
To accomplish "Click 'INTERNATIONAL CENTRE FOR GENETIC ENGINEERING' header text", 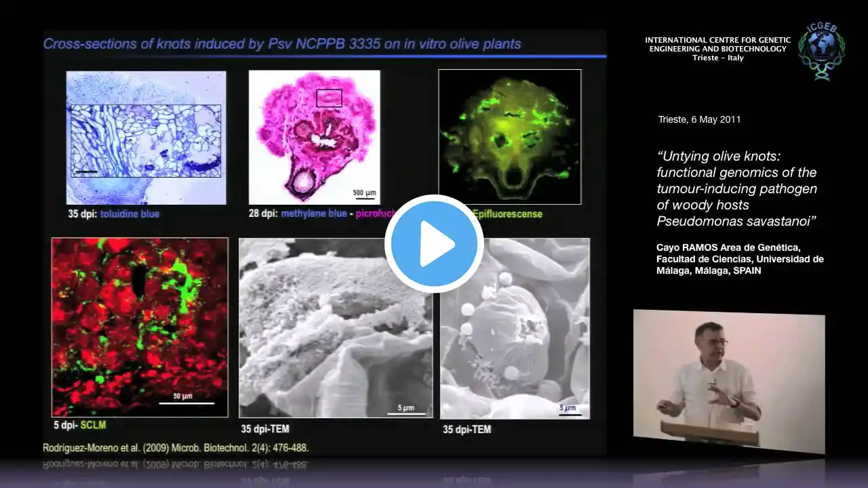I will point(718,49).
